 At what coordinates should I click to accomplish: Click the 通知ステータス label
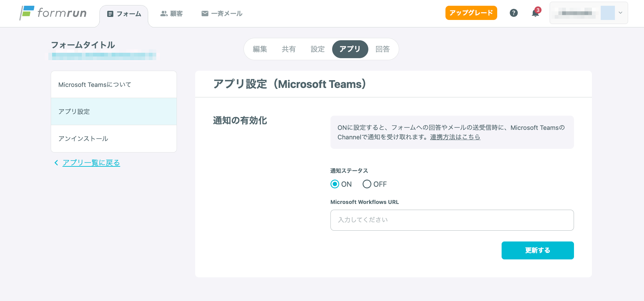(349, 171)
